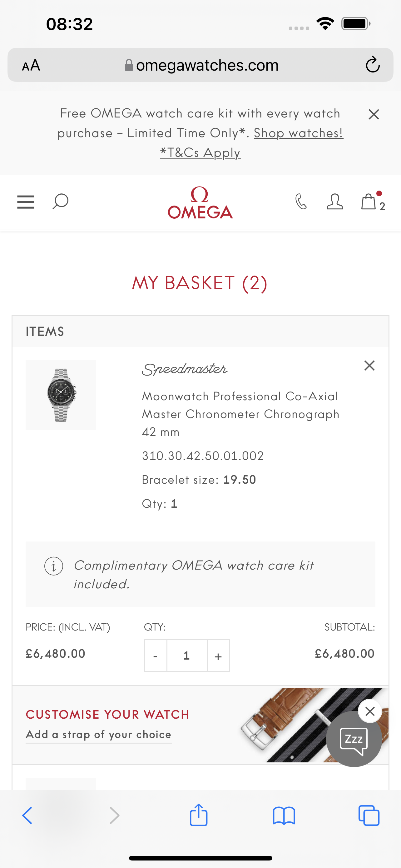Remove the Speedmaster from the basket

(369, 366)
